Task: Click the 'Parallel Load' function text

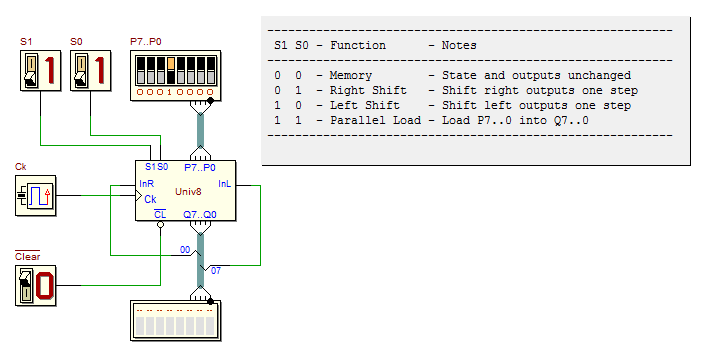Action: pyautogui.click(x=375, y=120)
